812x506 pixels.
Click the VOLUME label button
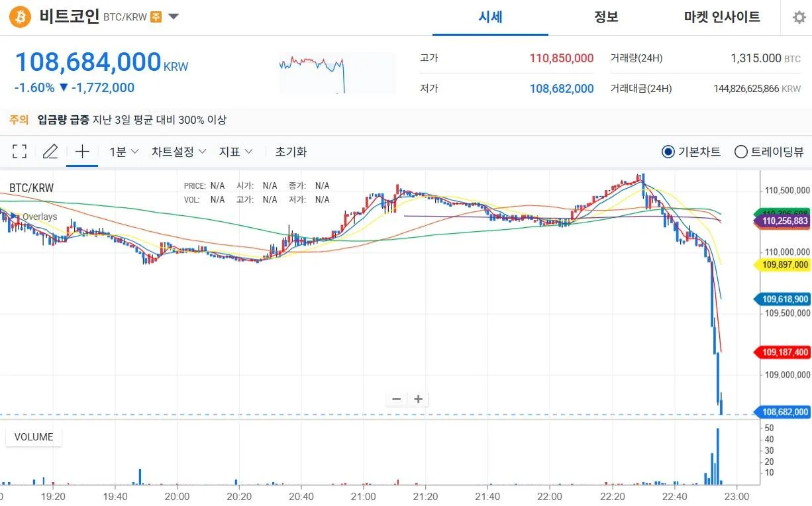[34, 437]
